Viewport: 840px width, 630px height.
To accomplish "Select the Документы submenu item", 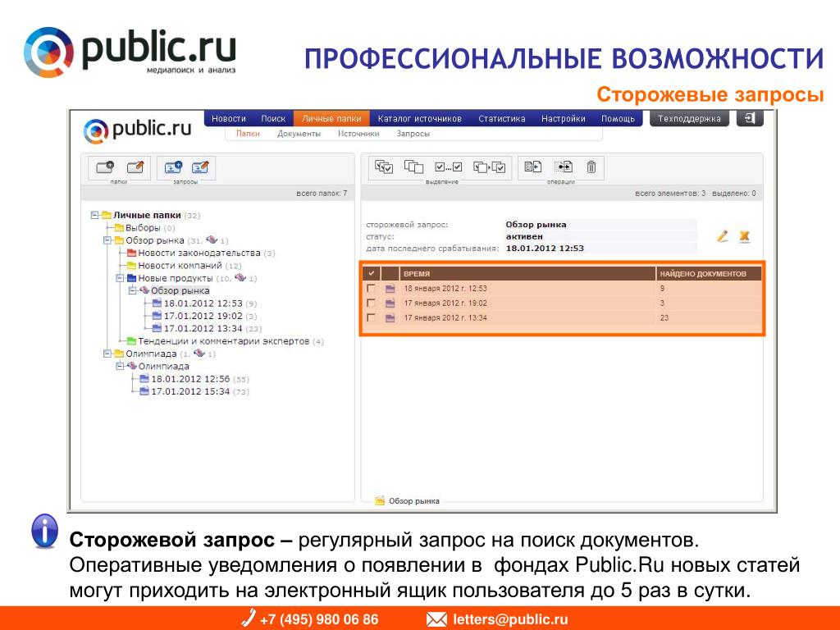I will point(299,134).
